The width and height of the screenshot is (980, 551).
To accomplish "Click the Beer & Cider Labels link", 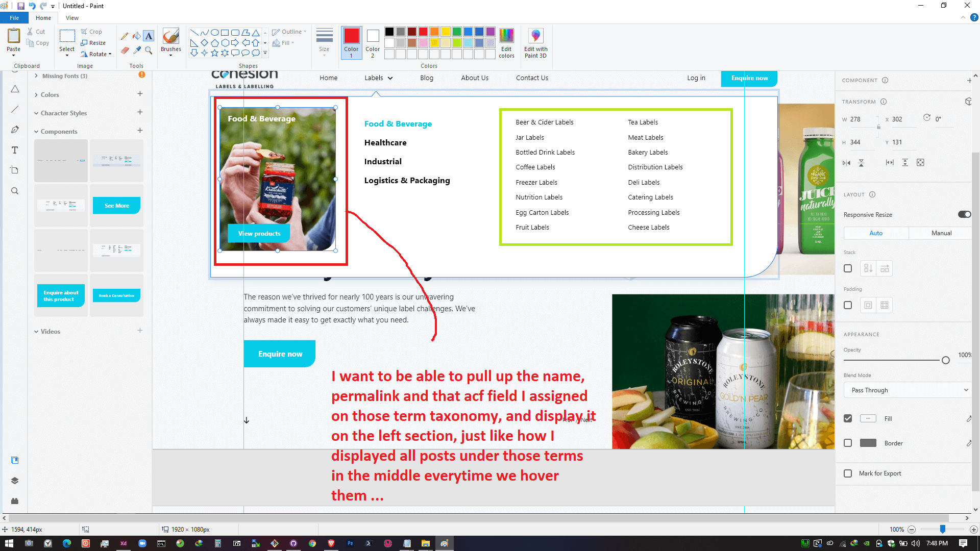I will [x=545, y=122].
